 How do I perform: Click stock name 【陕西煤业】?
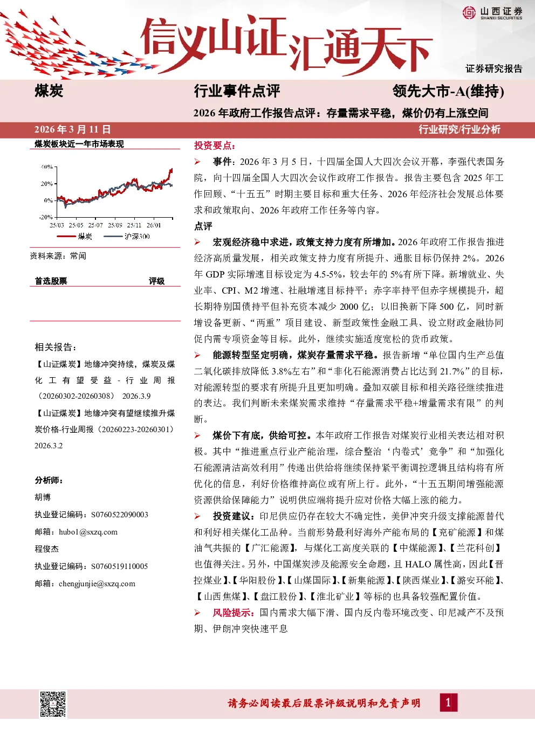tap(422, 580)
